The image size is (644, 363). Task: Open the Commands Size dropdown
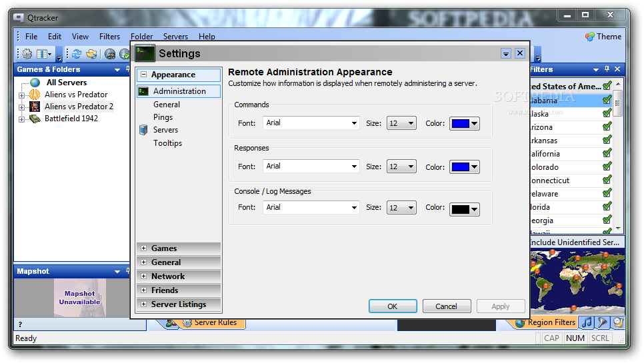(x=401, y=123)
